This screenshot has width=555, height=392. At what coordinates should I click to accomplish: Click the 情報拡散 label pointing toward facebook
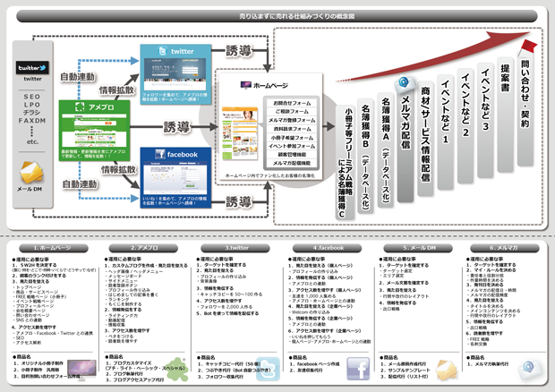[118, 170]
